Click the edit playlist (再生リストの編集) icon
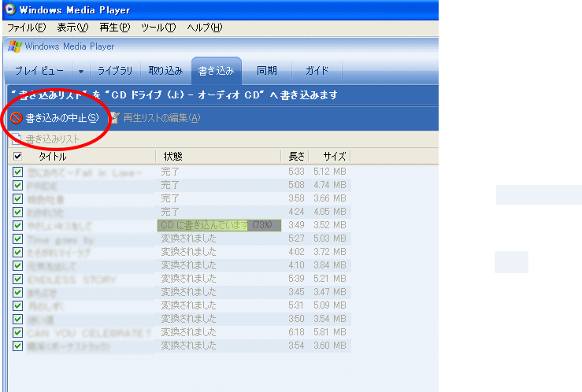Screen dimensions: 582x392 pyautogui.click(x=115, y=118)
